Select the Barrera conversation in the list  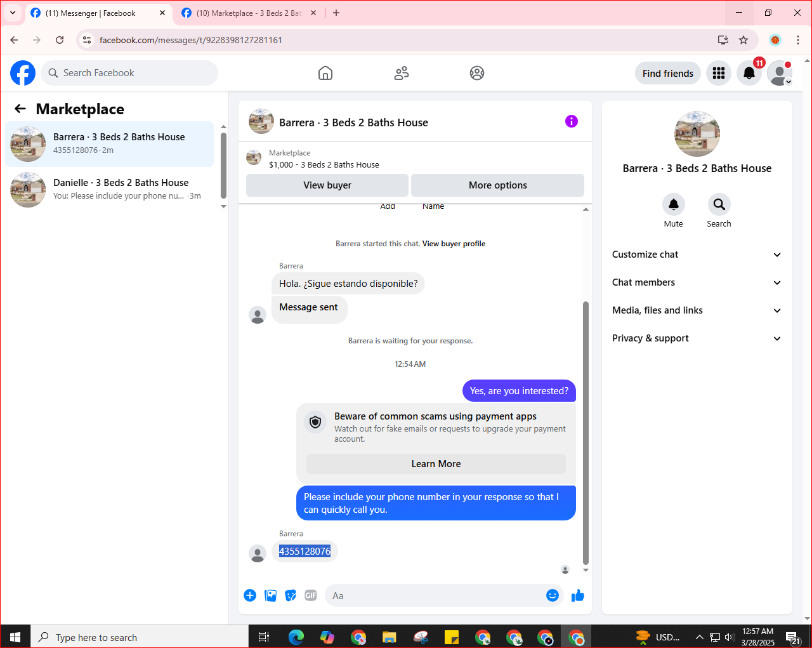(x=110, y=144)
